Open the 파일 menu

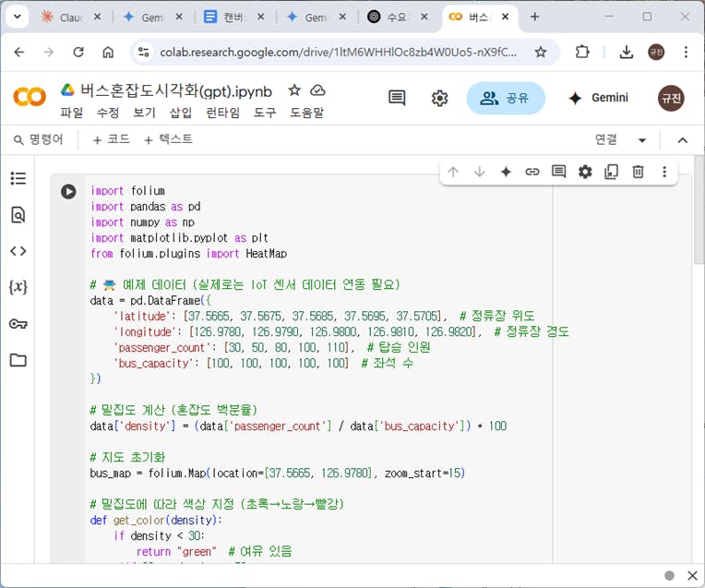click(71, 113)
